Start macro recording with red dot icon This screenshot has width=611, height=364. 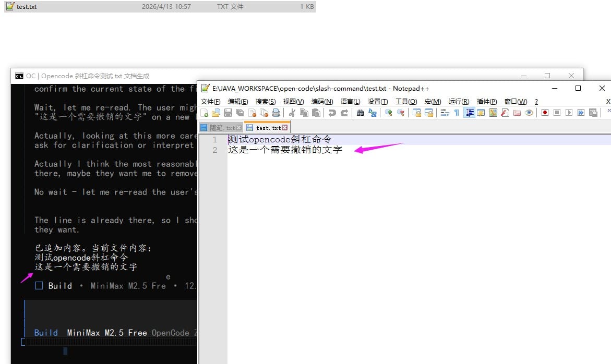[x=545, y=113]
